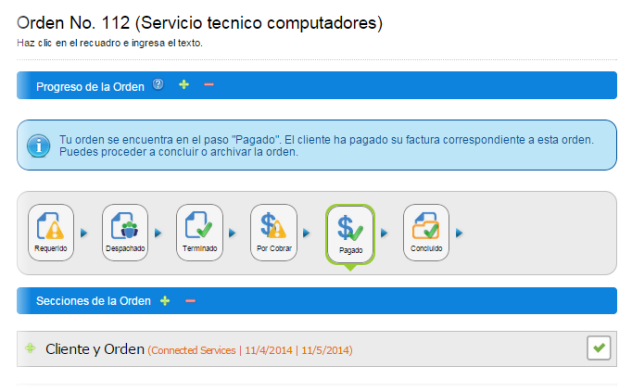Viewport: 630px width, 388px height.
Task: Select the Despachado step icon
Action: (125, 233)
